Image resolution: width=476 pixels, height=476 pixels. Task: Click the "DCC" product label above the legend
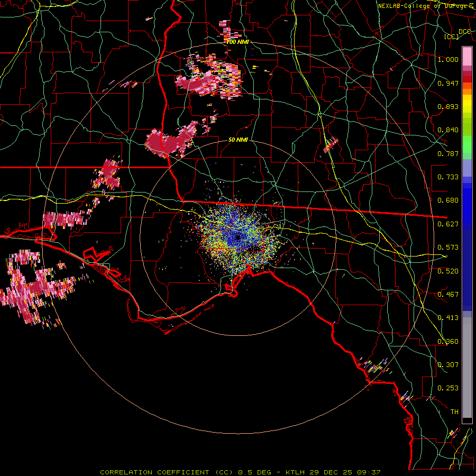coord(465,31)
